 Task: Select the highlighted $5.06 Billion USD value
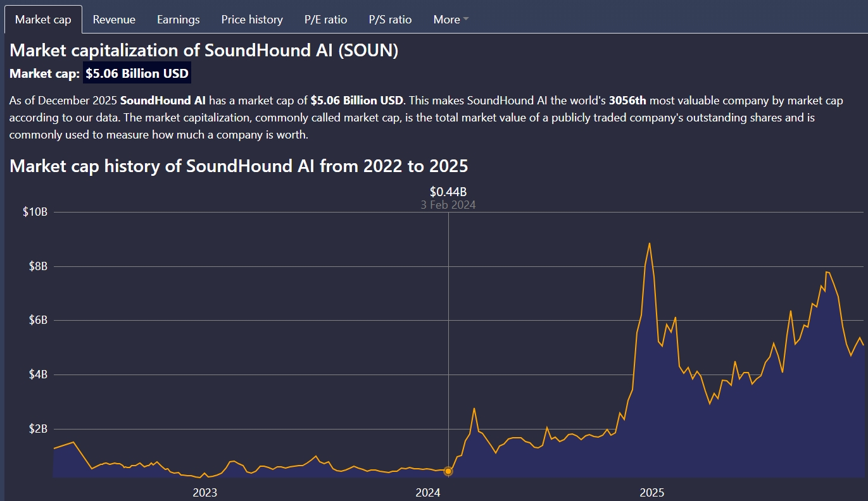[137, 73]
